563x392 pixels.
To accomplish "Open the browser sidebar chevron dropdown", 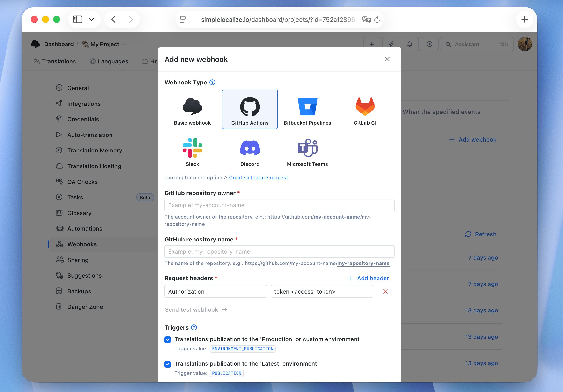I will 92,19.
